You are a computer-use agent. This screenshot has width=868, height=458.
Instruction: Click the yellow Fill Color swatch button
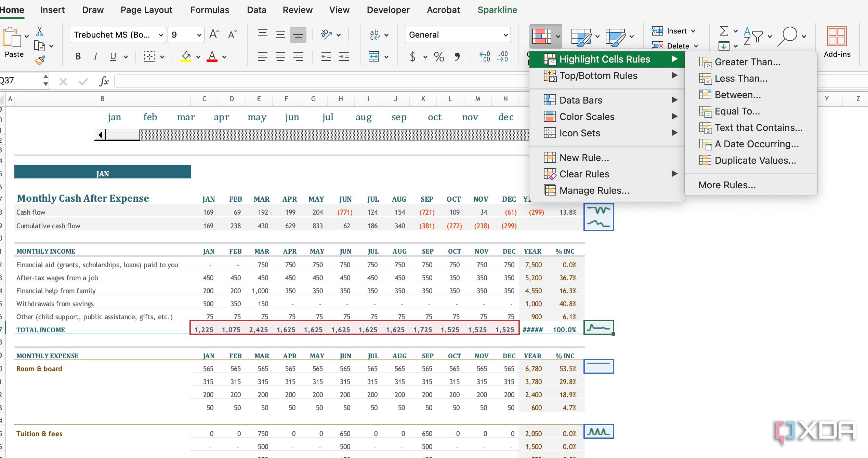[x=186, y=56]
